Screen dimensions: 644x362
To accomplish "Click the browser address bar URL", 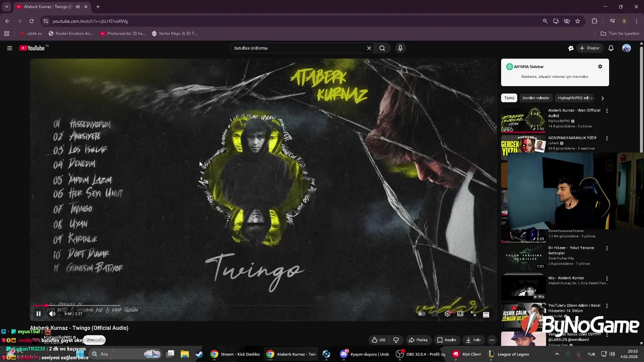I will [90, 21].
